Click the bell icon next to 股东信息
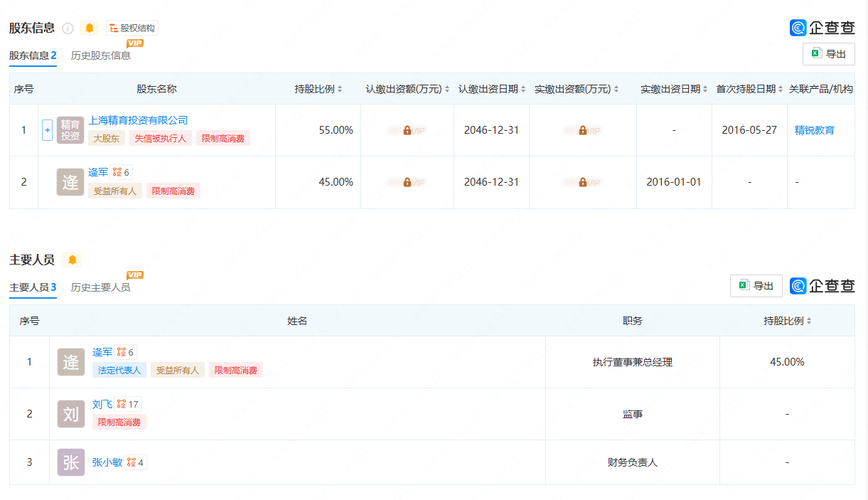868x500 pixels. pyautogui.click(x=89, y=28)
